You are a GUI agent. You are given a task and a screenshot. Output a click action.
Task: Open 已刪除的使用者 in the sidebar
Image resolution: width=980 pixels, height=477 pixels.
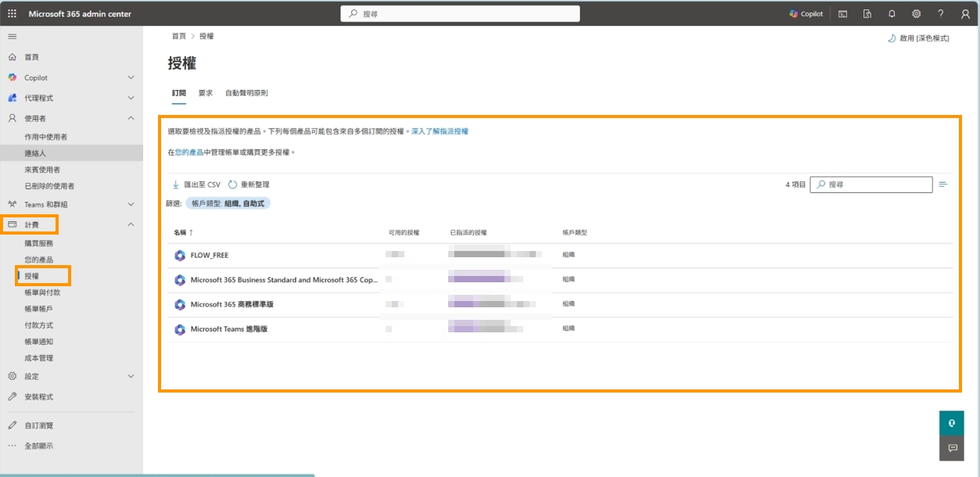click(x=49, y=186)
